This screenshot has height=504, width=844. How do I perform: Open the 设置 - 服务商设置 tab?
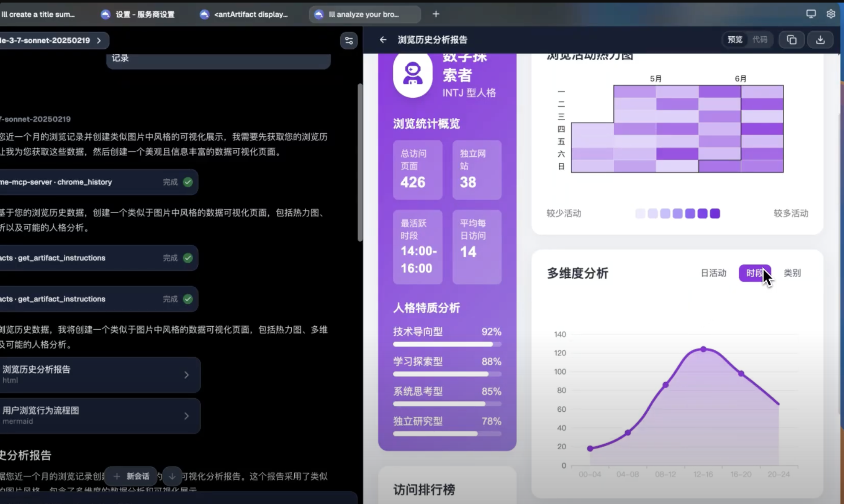click(x=138, y=14)
